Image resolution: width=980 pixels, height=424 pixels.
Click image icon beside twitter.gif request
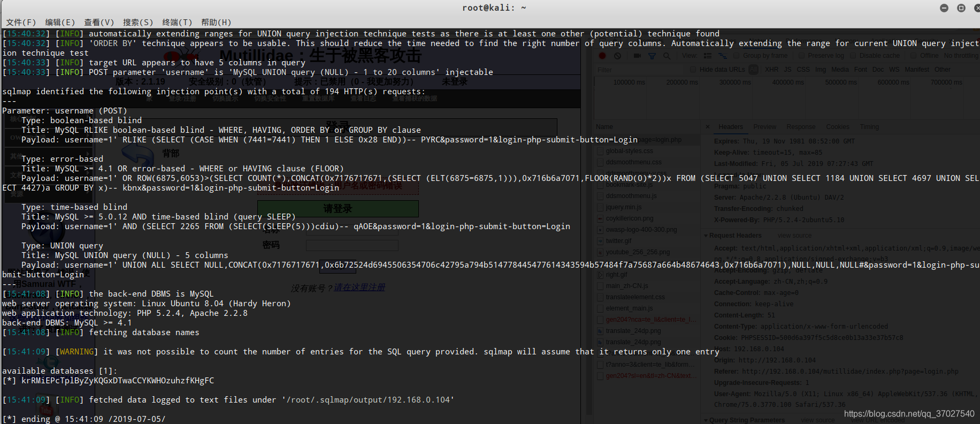click(x=600, y=241)
